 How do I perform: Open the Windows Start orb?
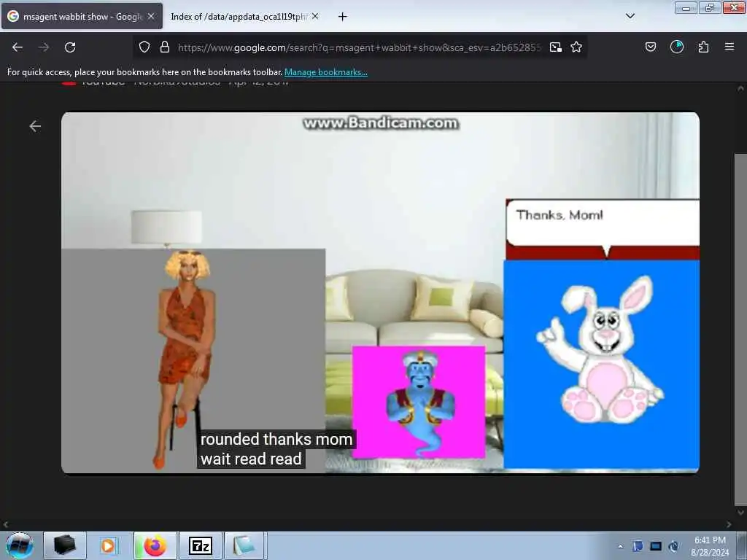click(x=20, y=545)
